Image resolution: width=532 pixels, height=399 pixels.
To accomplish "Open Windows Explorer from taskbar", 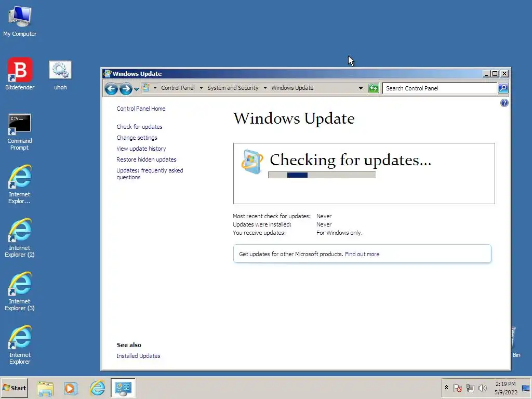I will [x=45, y=388].
